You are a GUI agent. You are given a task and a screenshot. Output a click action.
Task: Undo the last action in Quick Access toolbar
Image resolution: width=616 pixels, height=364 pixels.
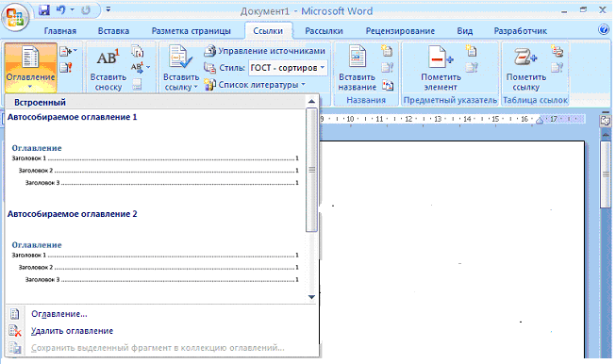pyautogui.click(x=61, y=10)
